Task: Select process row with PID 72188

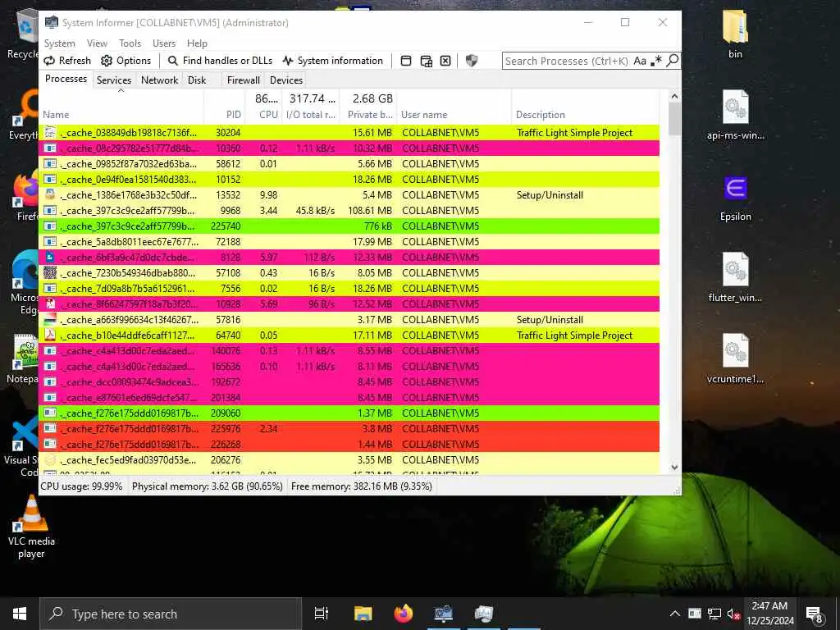Action: pyautogui.click(x=349, y=242)
